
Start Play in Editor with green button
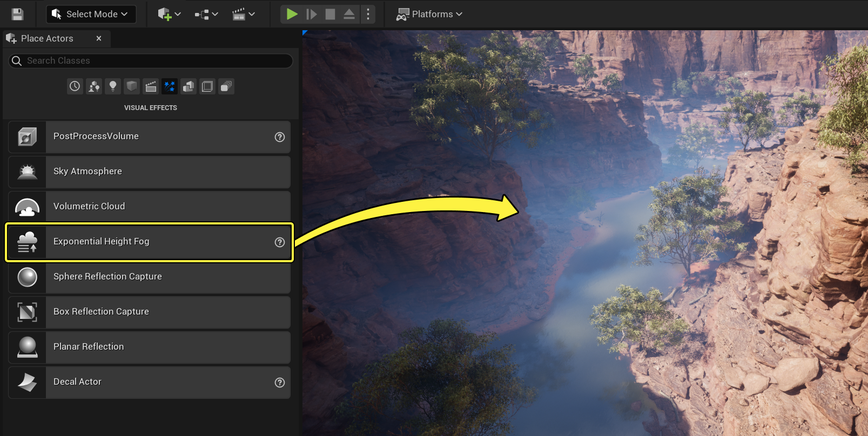292,14
